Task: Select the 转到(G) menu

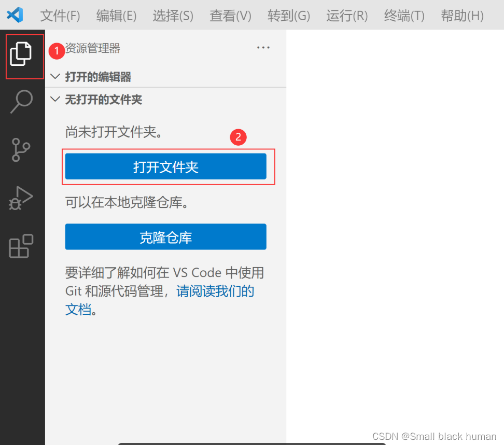Action: pos(289,16)
